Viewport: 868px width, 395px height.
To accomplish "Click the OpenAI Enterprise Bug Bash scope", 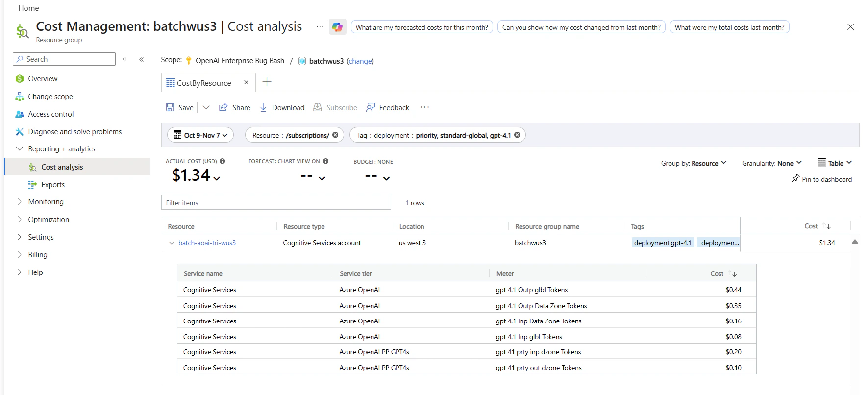I will click(240, 61).
